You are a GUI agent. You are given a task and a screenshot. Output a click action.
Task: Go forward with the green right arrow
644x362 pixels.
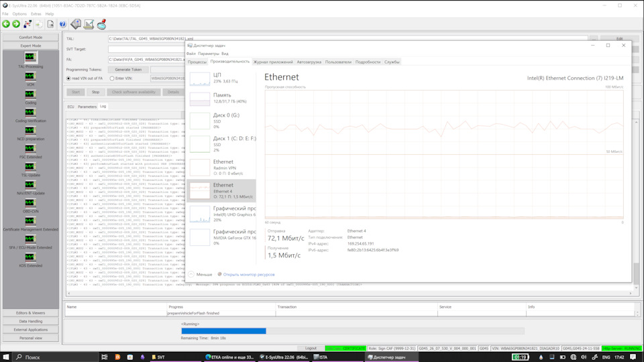(x=16, y=24)
